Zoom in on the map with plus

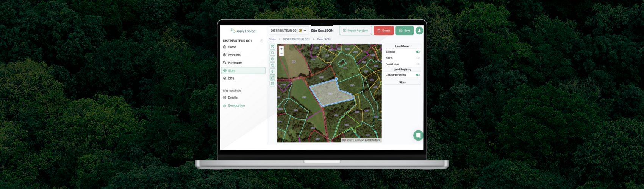[x=281, y=49]
